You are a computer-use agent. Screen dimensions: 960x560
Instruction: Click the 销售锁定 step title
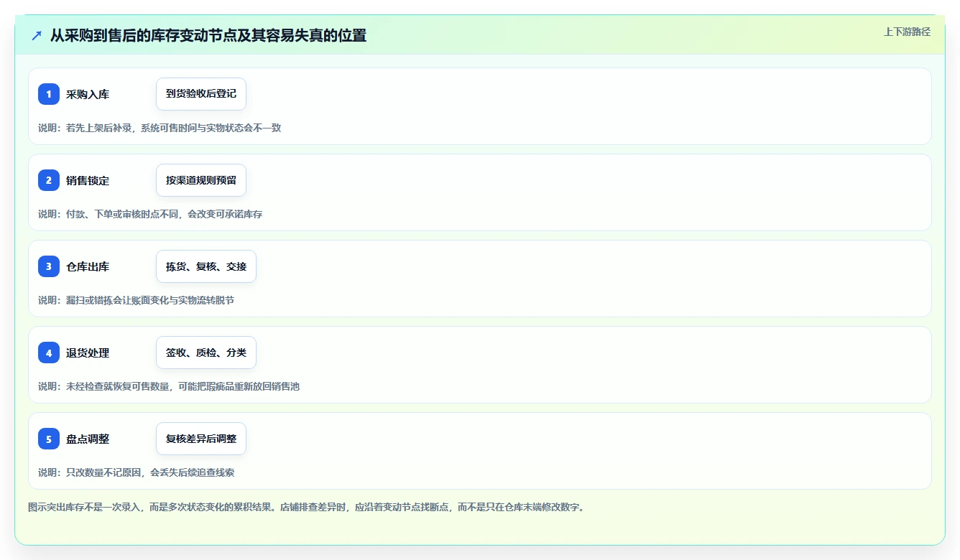click(88, 180)
